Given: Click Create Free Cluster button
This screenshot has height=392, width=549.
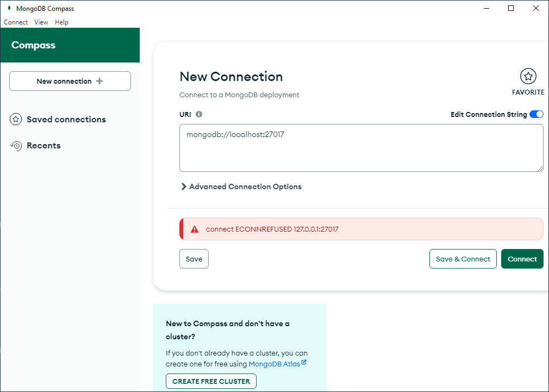Looking at the screenshot, I should 211,381.
